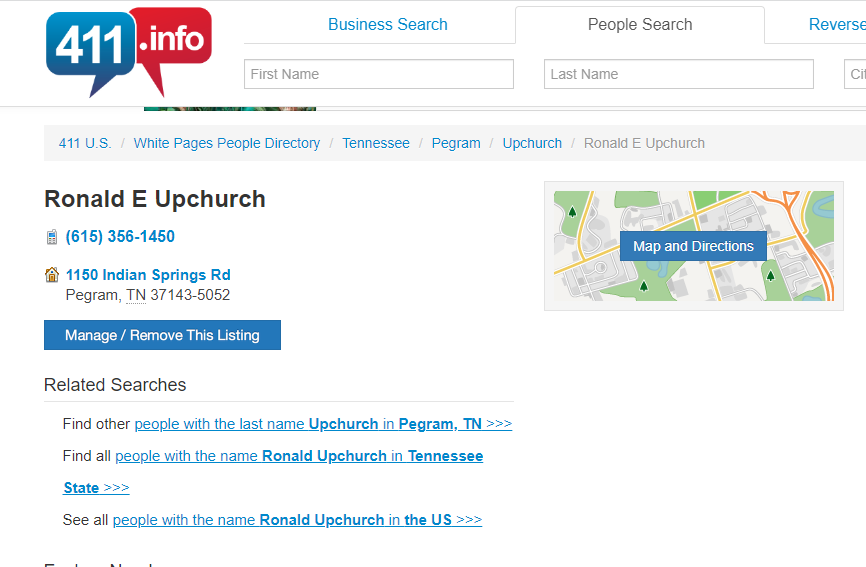This screenshot has width=866, height=567.
Task: Open the Upchurch breadcrumb link
Action: (x=532, y=143)
